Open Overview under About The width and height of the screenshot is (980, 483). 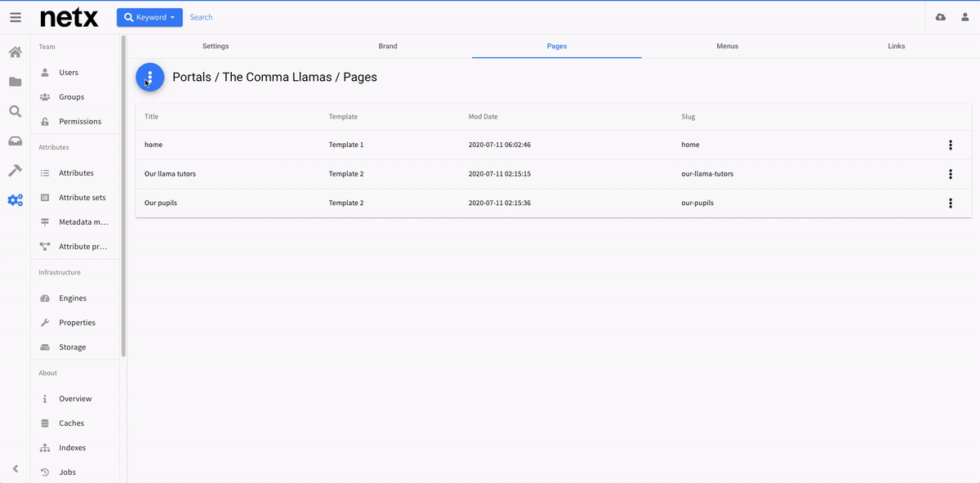click(x=75, y=399)
